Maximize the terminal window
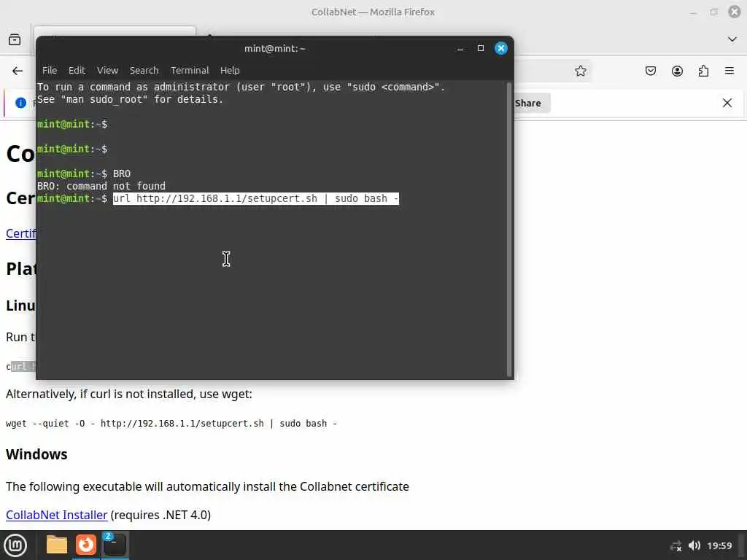This screenshot has height=560, width=747. 480,48
